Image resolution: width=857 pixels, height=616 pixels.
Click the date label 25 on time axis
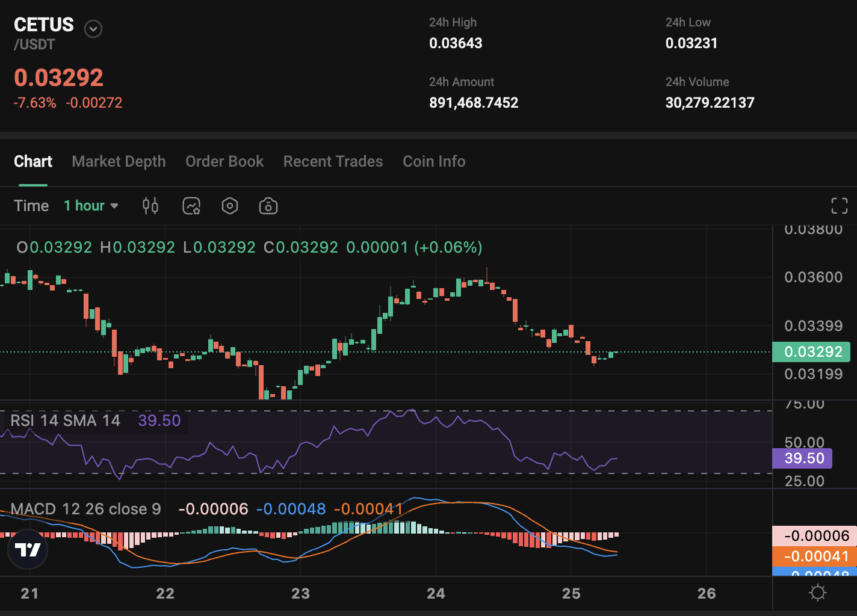[571, 594]
